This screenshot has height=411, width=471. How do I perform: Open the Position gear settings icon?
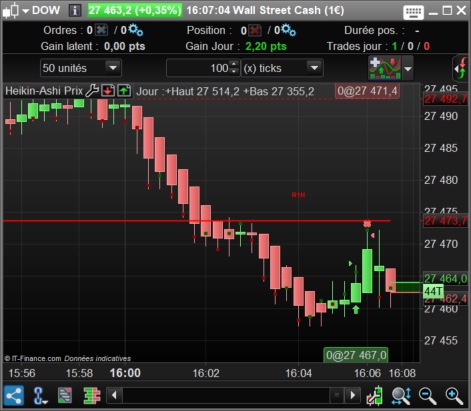[289, 30]
